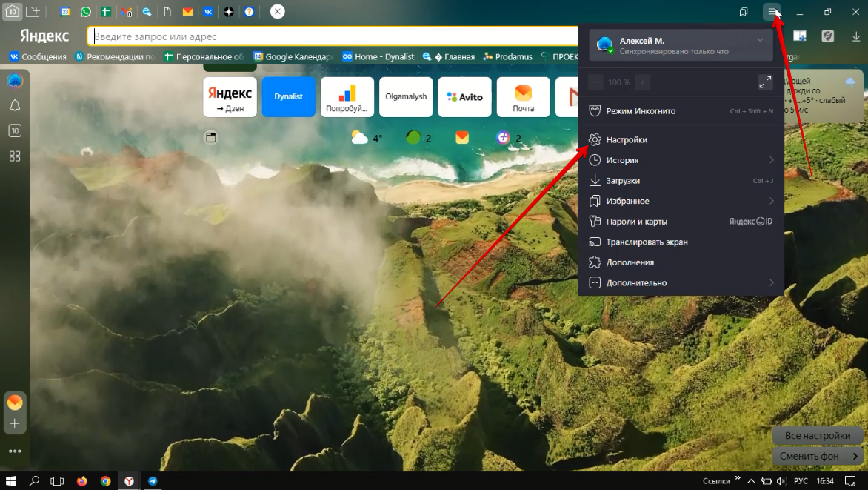This screenshot has height=490, width=868.
Task: Open the services grid in sidebar
Action: [15, 156]
